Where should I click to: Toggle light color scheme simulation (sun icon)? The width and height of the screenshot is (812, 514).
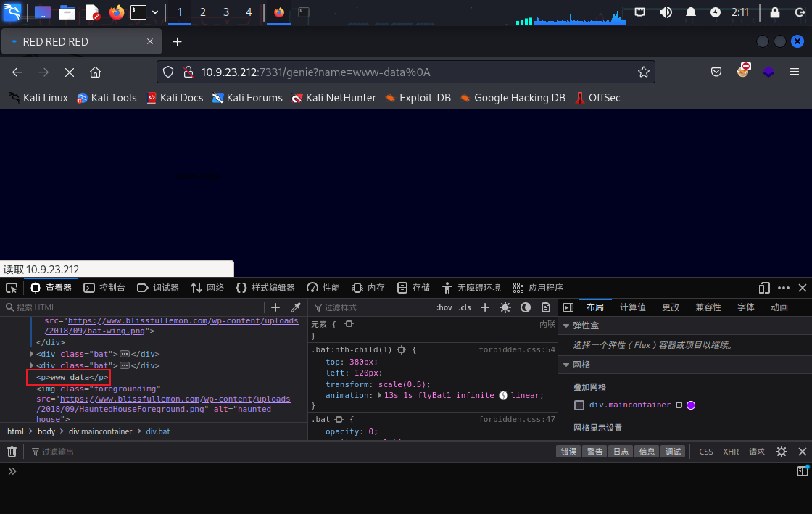pos(505,307)
